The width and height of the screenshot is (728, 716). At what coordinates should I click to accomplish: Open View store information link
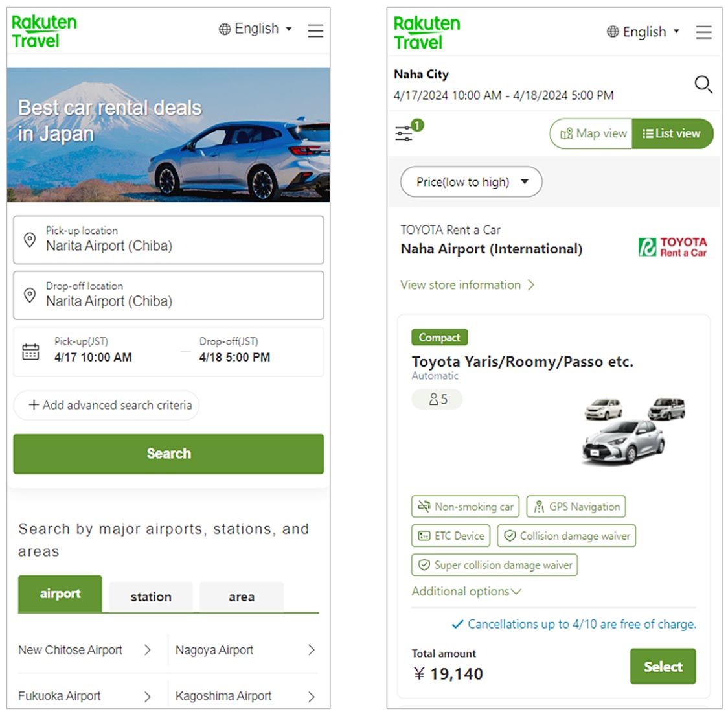(466, 285)
